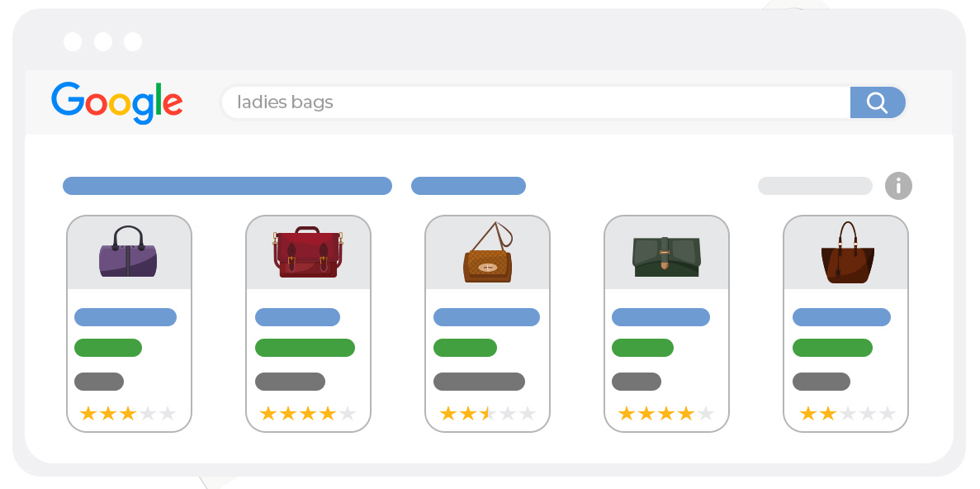
Task: Click the gray seller bar under the tan bag
Action: coord(479,382)
